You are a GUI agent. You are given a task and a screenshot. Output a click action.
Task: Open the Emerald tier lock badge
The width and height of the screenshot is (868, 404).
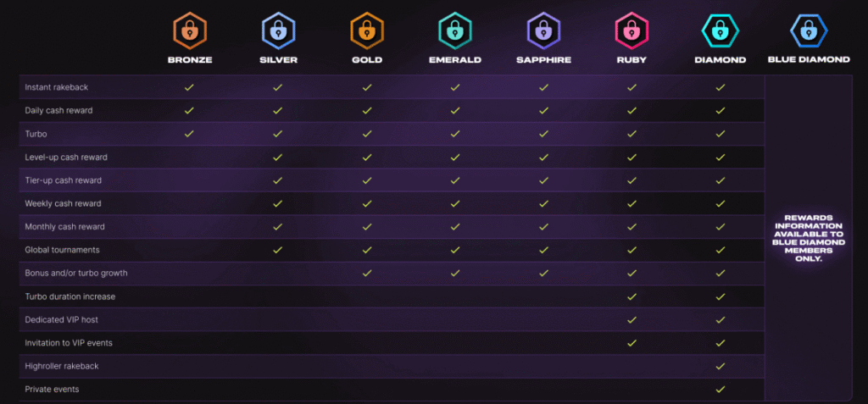455,30
